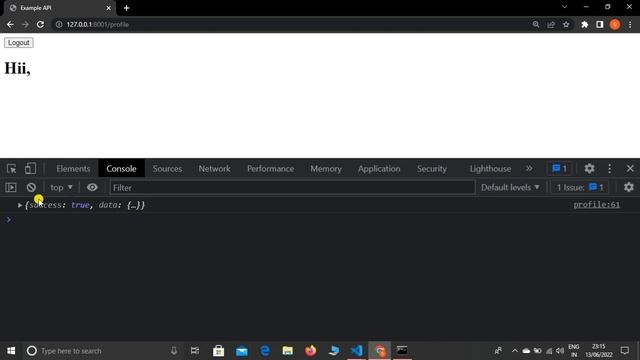Go forward in browser history
The image size is (640, 360).
coord(25,24)
